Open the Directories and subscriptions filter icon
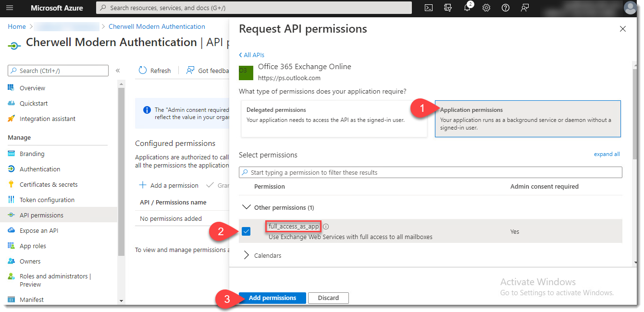This screenshot has width=644, height=312. point(448,8)
